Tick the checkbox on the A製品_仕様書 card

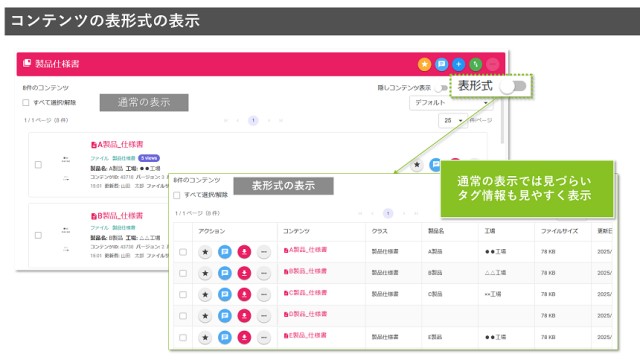(x=38, y=164)
